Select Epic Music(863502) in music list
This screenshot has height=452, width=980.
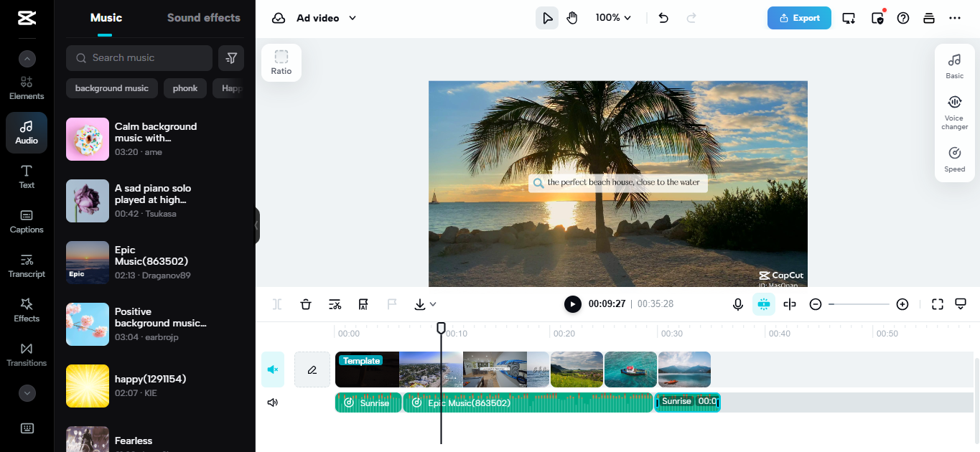pyautogui.click(x=155, y=263)
